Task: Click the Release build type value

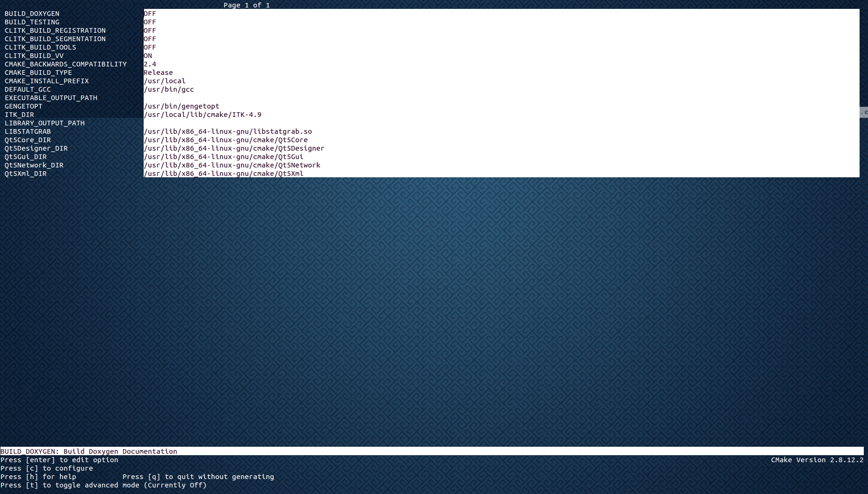Action: coord(158,73)
